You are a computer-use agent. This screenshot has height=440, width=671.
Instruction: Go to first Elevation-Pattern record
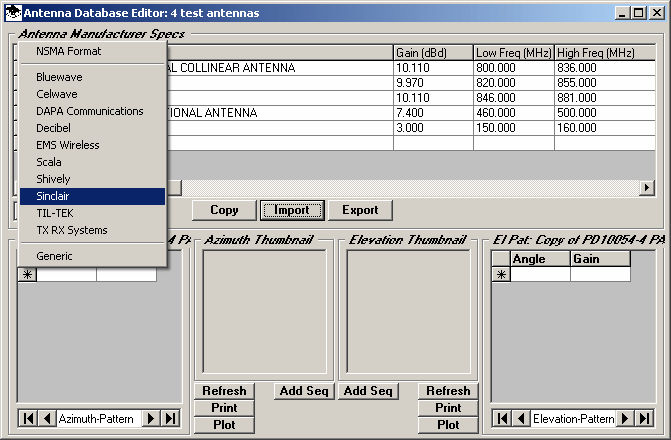coord(502,418)
